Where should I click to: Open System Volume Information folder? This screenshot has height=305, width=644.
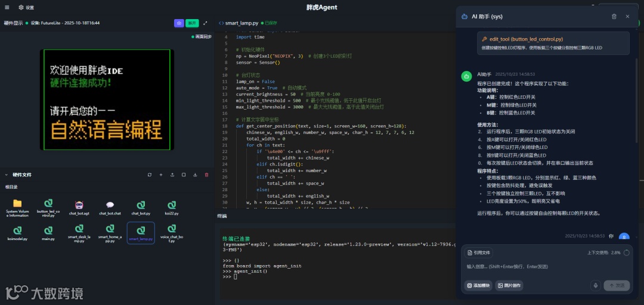(x=17, y=208)
